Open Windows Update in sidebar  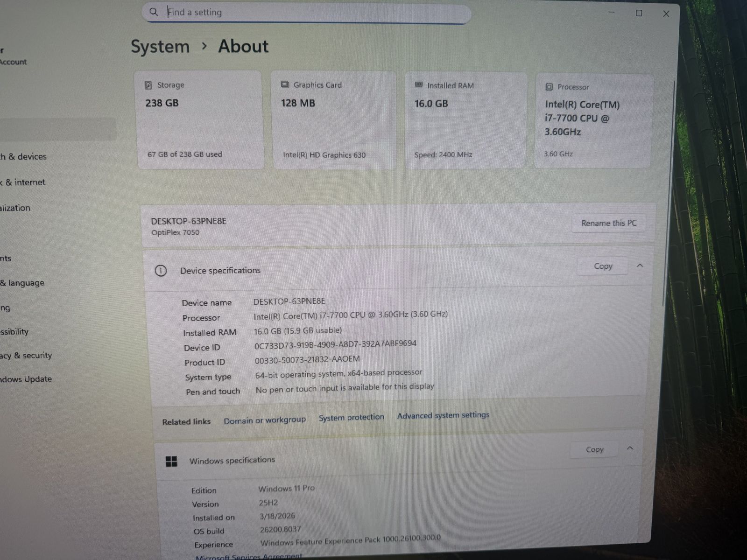(26, 379)
